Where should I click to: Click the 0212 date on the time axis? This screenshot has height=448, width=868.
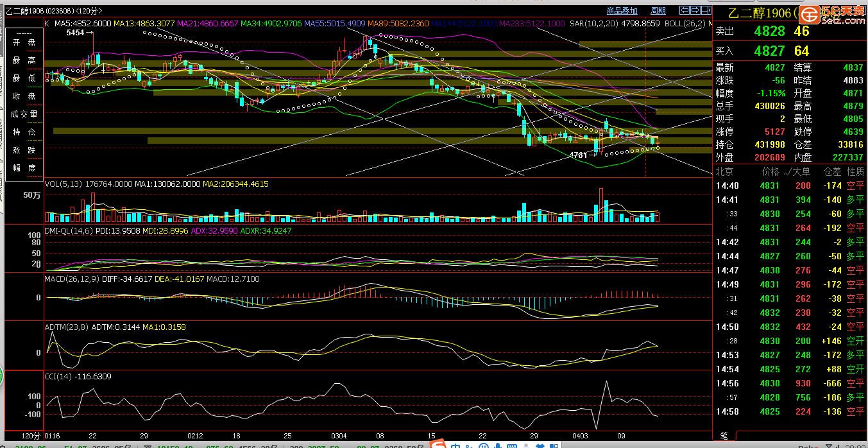(x=195, y=435)
